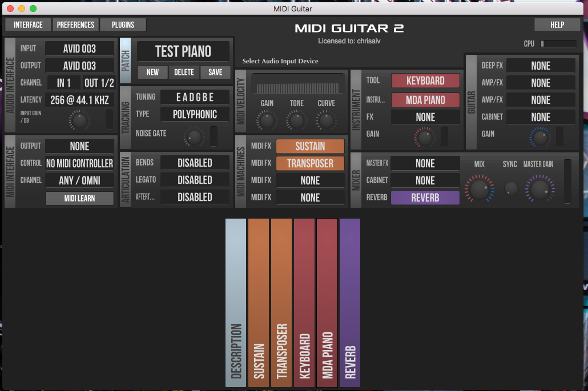Open the Sustain MIDI FX slot
The width and height of the screenshot is (588, 391).
310,146
